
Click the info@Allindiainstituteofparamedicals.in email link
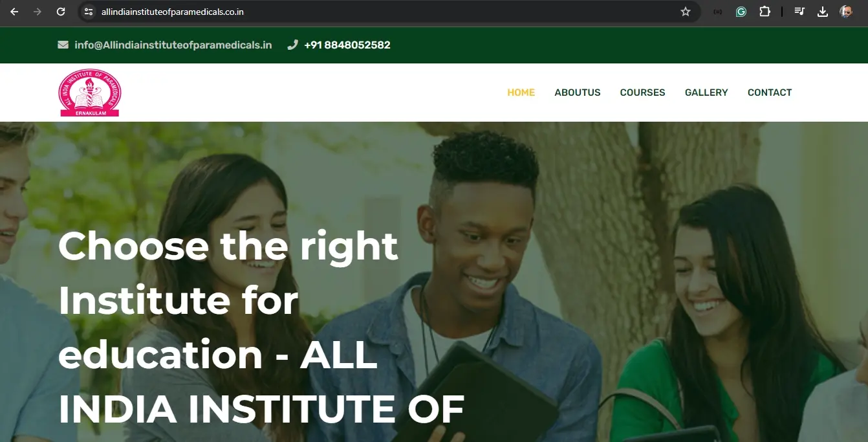pyautogui.click(x=173, y=45)
